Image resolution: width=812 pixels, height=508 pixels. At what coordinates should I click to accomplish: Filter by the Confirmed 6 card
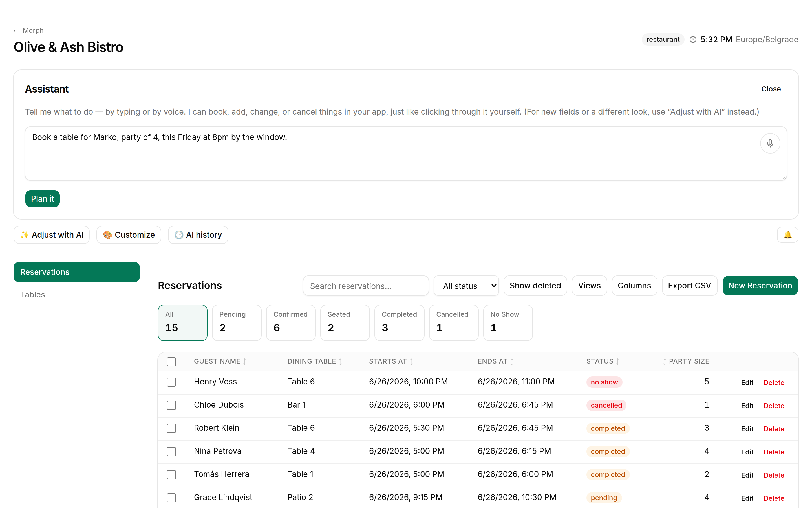(x=291, y=323)
